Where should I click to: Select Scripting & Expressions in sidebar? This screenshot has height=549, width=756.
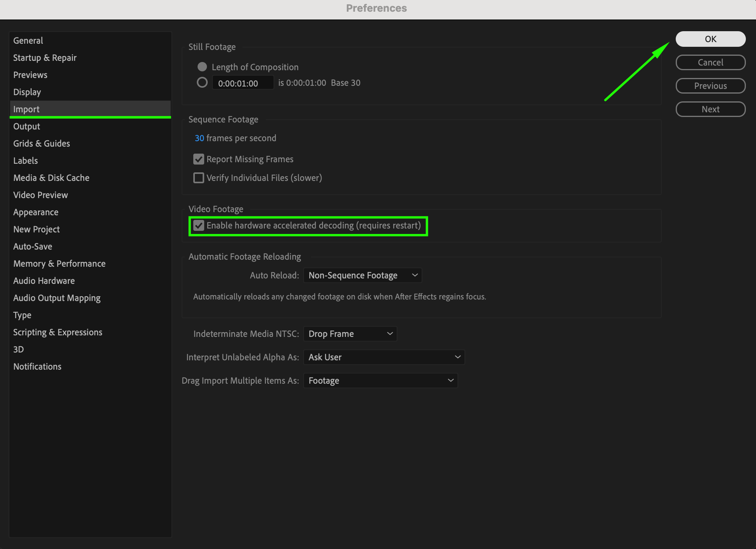coord(58,332)
